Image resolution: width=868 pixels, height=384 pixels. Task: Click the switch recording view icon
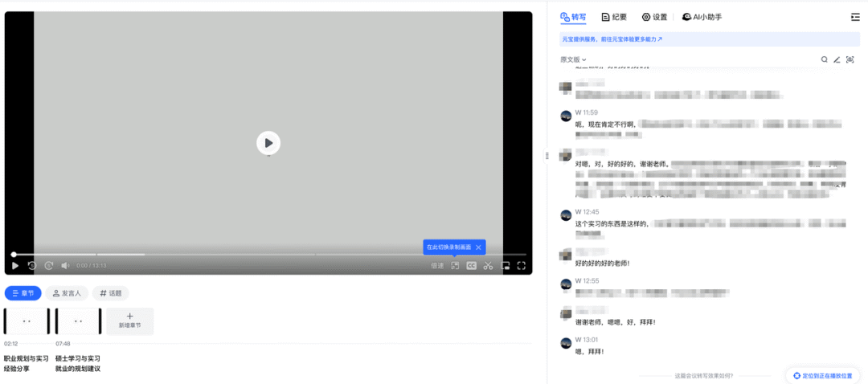click(455, 266)
